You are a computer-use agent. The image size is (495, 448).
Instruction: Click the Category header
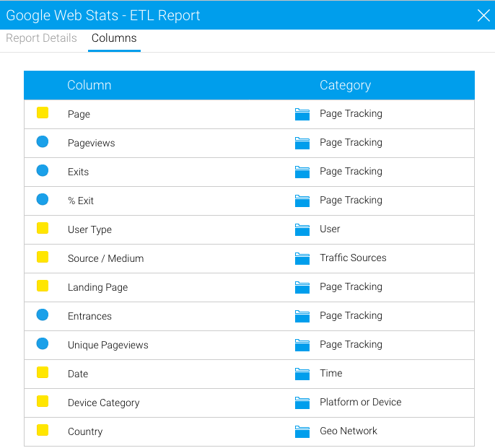click(345, 85)
